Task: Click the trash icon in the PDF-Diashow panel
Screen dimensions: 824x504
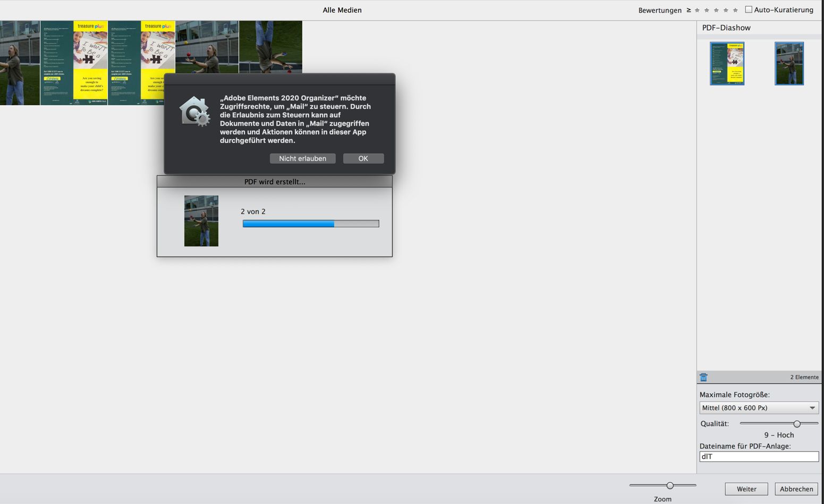Action: click(703, 377)
